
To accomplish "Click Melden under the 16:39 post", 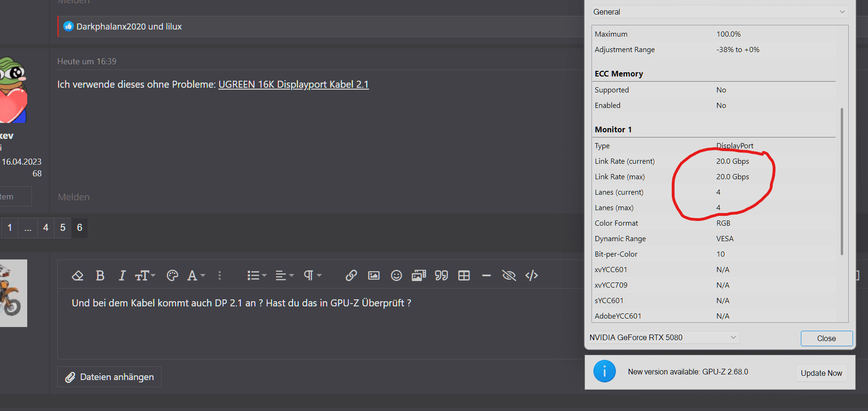I will [x=74, y=197].
